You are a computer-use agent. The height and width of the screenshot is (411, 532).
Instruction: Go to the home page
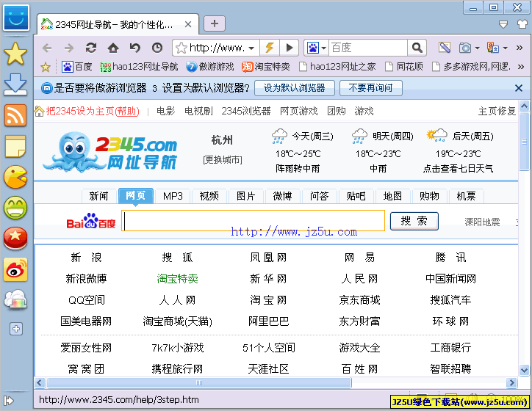click(x=113, y=48)
